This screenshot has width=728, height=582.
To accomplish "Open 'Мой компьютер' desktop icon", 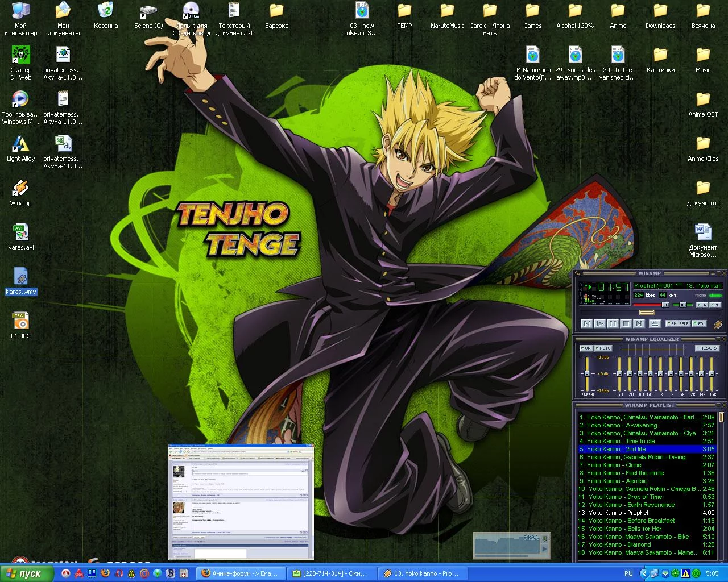I will tap(20, 19).
